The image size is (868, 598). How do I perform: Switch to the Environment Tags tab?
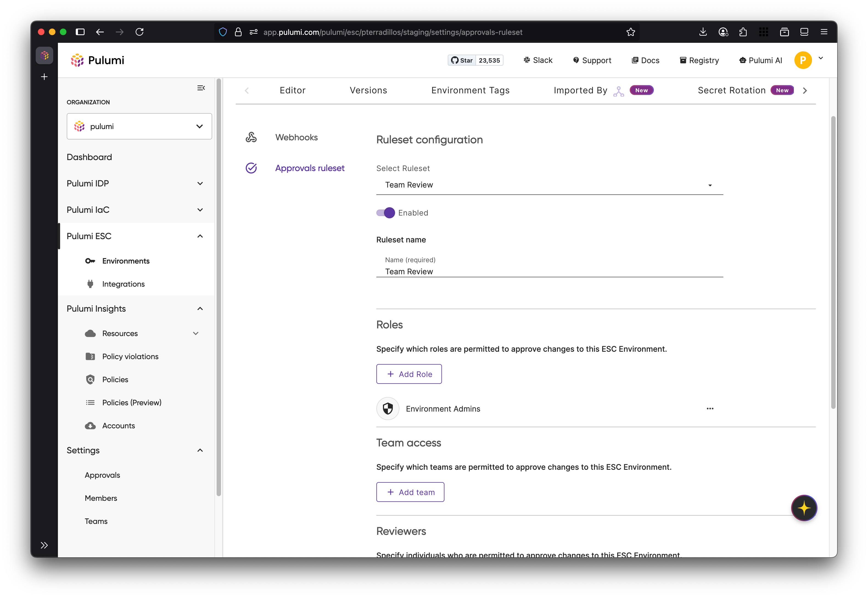[x=470, y=91]
